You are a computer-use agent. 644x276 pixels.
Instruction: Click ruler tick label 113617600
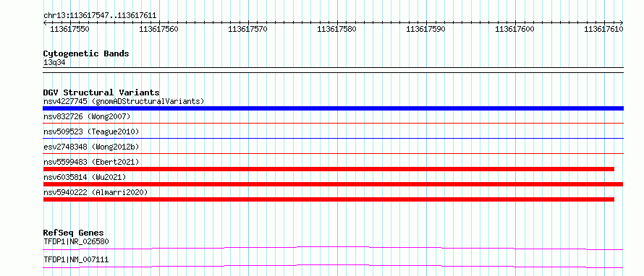point(515,29)
